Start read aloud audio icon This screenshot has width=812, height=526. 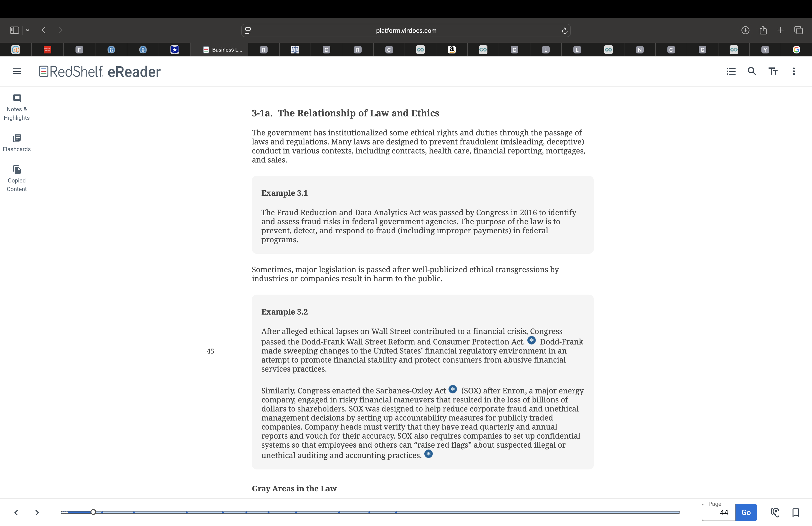774,512
